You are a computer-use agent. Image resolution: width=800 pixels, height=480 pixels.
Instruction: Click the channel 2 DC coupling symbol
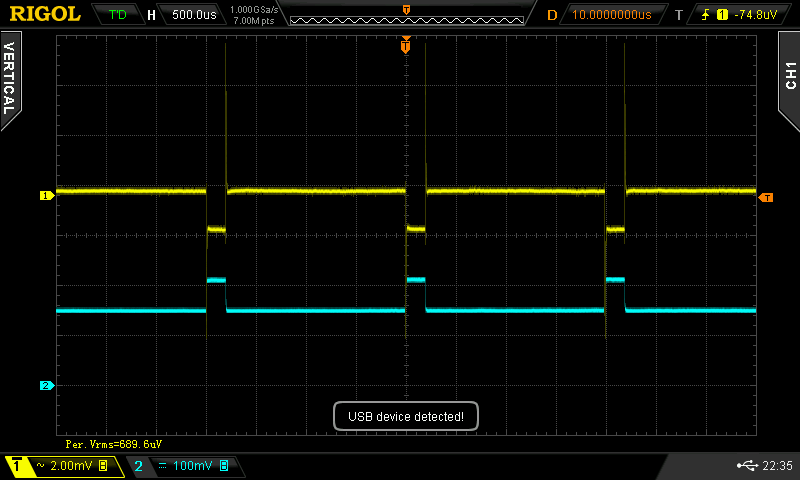162,466
